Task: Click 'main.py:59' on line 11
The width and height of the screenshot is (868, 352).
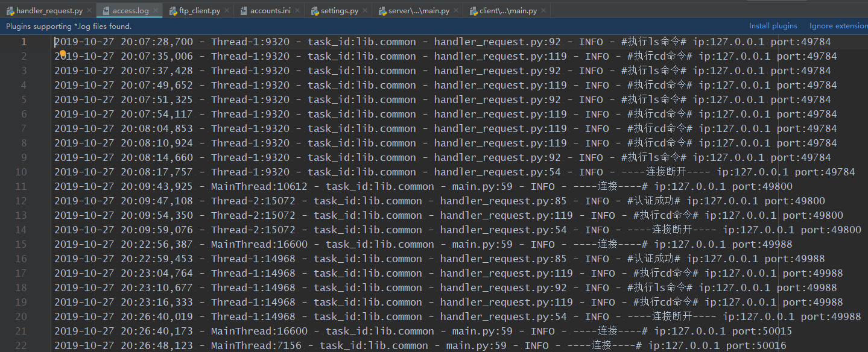Action: pos(483,186)
